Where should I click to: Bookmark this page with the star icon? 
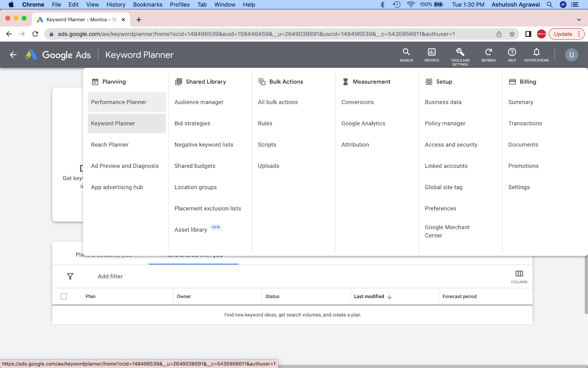tap(512, 34)
